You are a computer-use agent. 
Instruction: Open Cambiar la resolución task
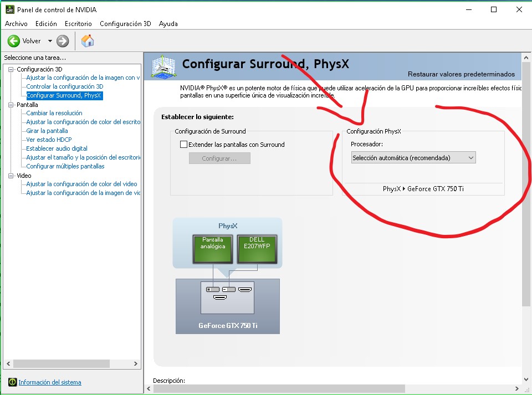(x=54, y=113)
